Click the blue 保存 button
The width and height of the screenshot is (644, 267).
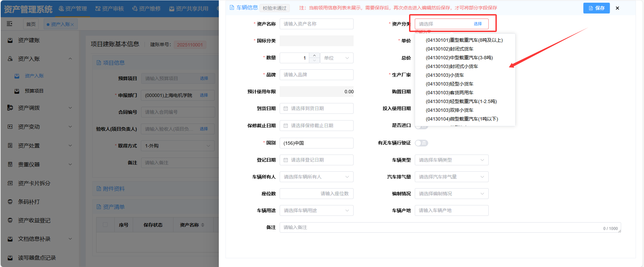pos(596,8)
